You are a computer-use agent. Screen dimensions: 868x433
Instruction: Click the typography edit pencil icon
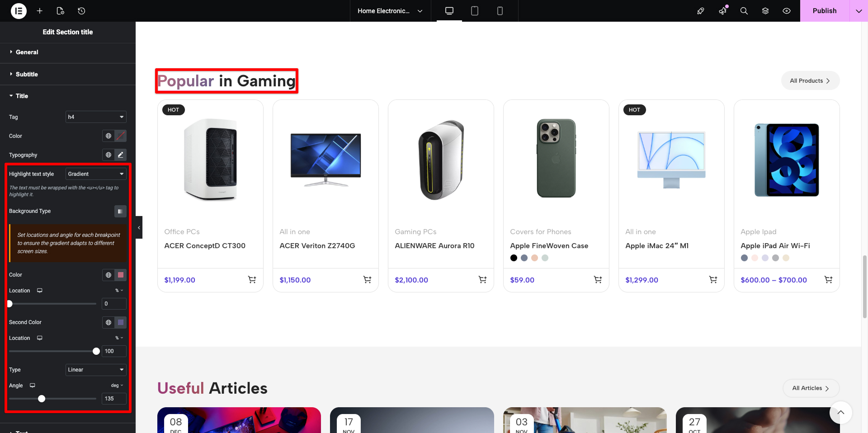120,155
